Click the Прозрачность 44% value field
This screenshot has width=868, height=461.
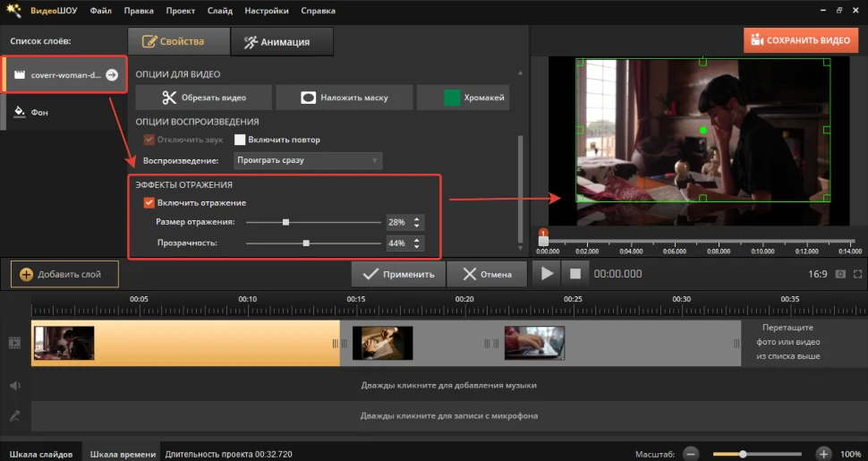coord(398,243)
